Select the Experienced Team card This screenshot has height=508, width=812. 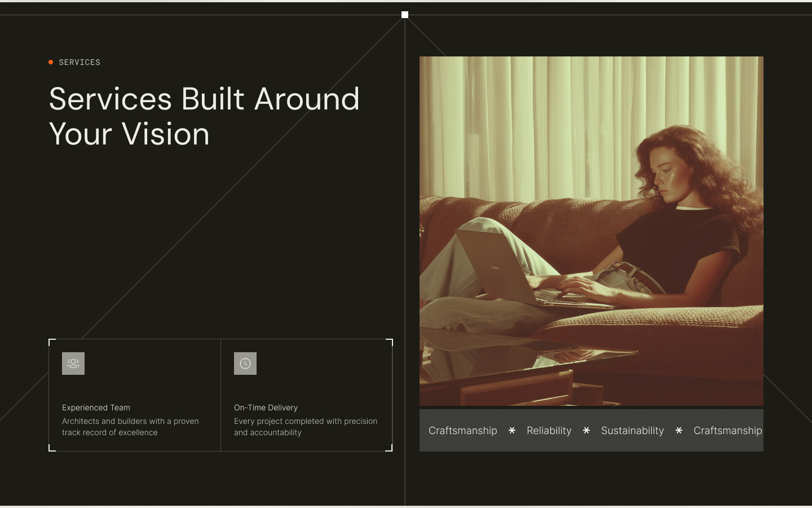134,395
